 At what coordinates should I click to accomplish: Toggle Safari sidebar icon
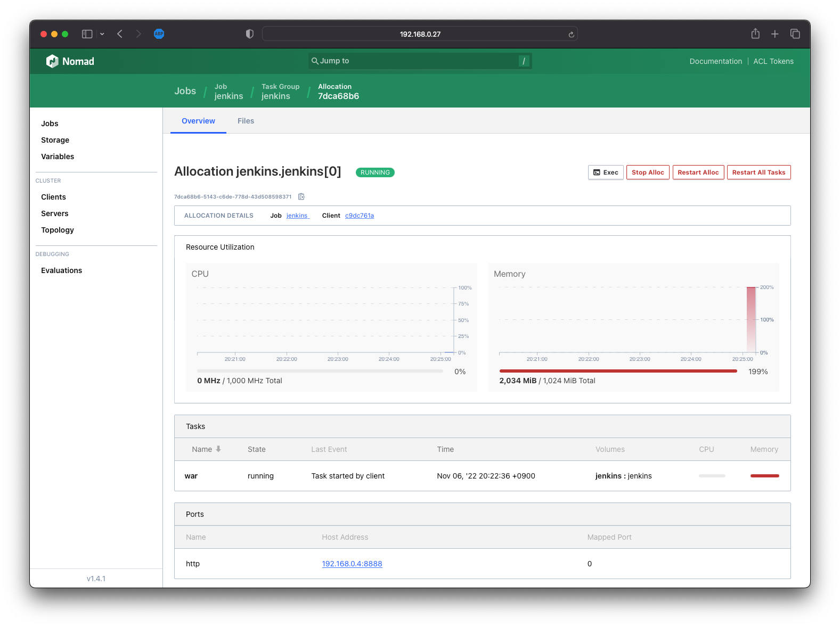87,34
